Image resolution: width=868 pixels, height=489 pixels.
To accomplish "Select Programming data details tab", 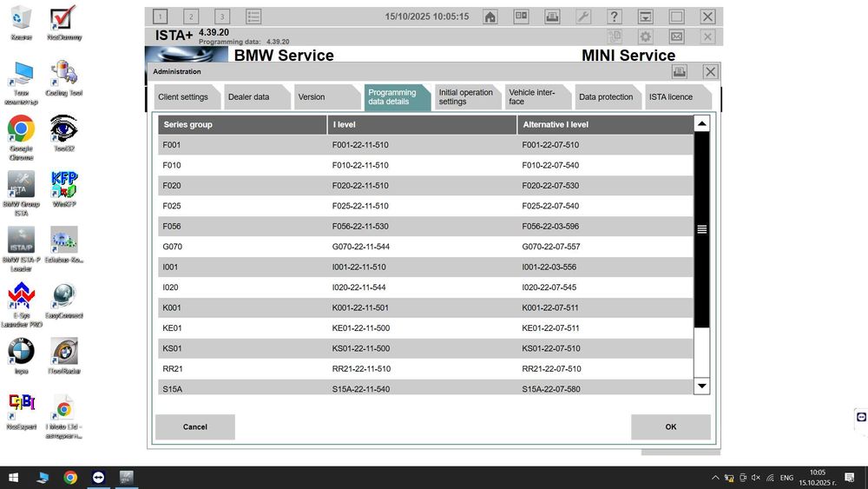I will coord(398,97).
